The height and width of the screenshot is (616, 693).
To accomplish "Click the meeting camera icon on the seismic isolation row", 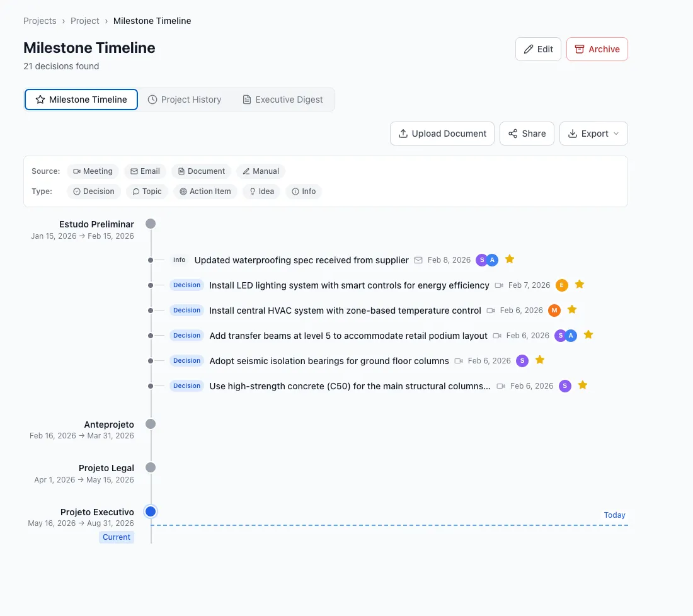I will point(458,361).
